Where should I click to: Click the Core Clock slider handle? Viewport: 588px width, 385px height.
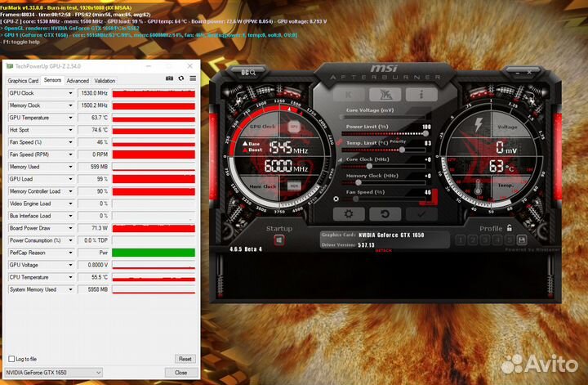point(369,166)
